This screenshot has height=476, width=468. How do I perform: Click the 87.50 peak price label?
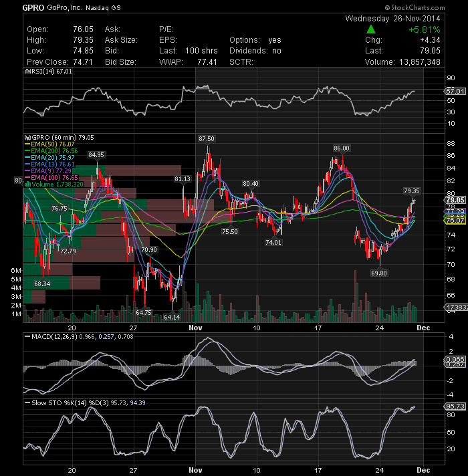point(207,139)
